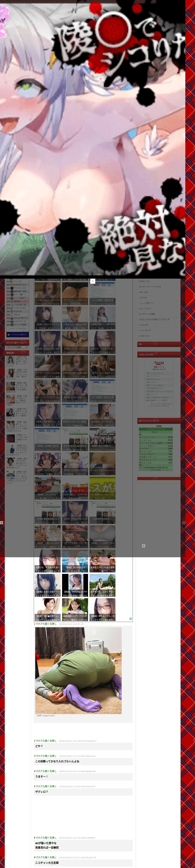Click poster name on comment 2
The height and width of the screenshot is (868, 195).
[46, 741]
